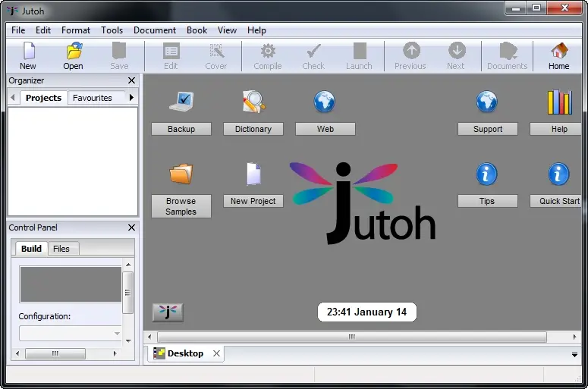Image resolution: width=588 pixels, height=389 pixels.
Task: Click Organizer tabs left arrow
Action: [13, 97]
